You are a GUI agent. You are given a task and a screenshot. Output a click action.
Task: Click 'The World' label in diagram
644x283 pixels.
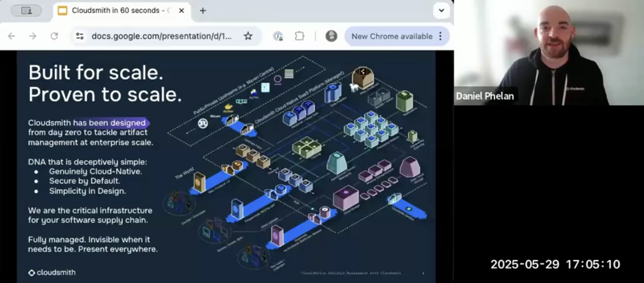click(184, 173)
